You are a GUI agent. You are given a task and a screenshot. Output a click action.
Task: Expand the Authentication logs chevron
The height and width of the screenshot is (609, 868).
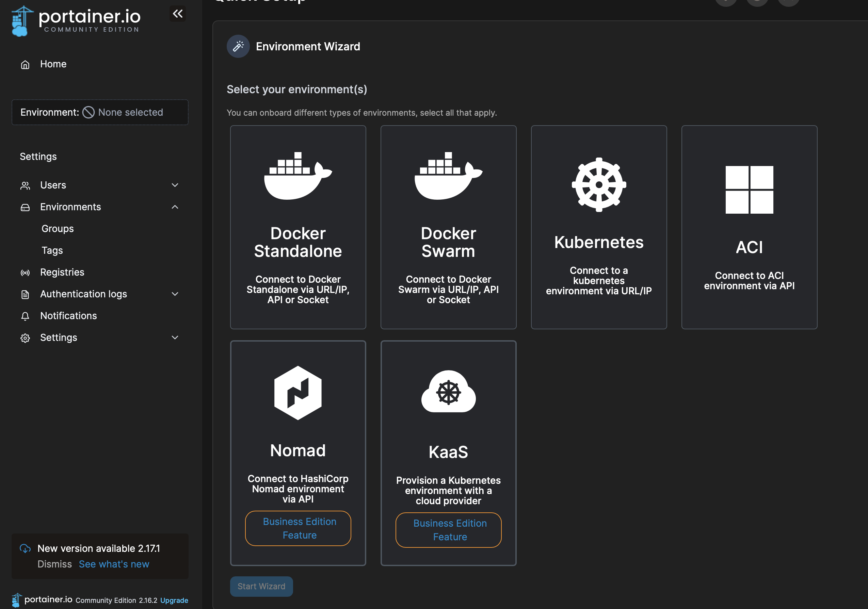(175, 294)
